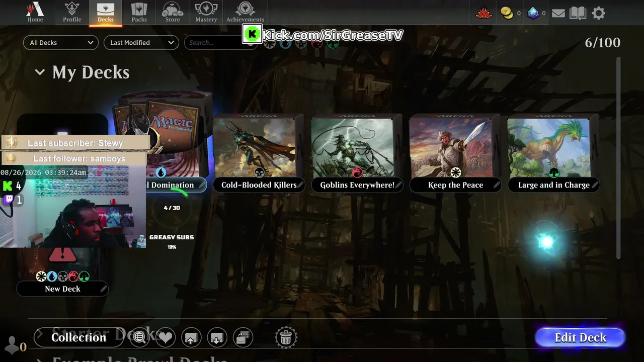Open the Packs tab
Image resolution: width=644 pixels, height=362 pixels.
coord(139,13)
